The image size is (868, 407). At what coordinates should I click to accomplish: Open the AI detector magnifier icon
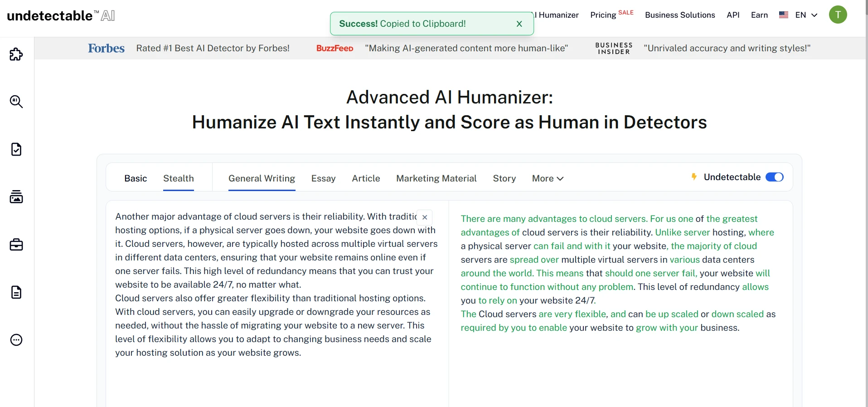[x=16, y=102]
